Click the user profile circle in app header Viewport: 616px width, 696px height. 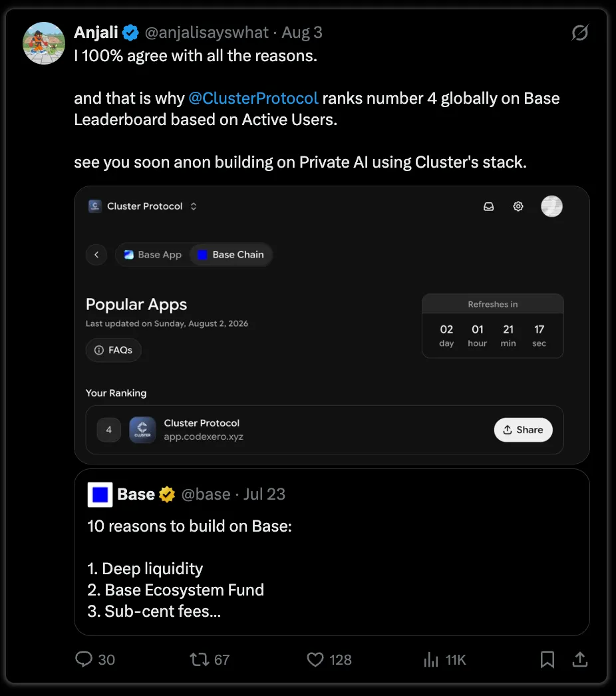point(551,206)
